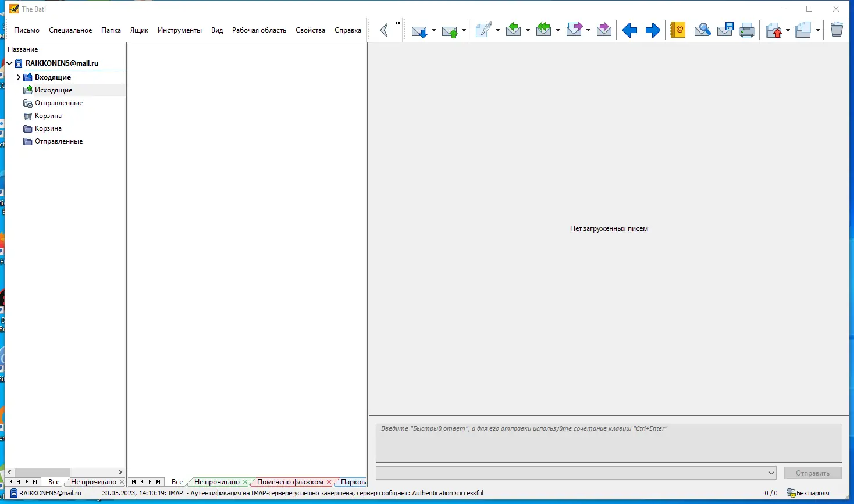Select the RAIKKONEN5@mail.ru account node

62,63
